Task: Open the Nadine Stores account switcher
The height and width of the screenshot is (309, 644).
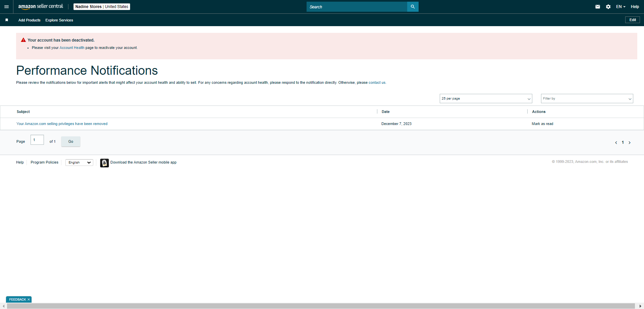Action: click(102, 7)
